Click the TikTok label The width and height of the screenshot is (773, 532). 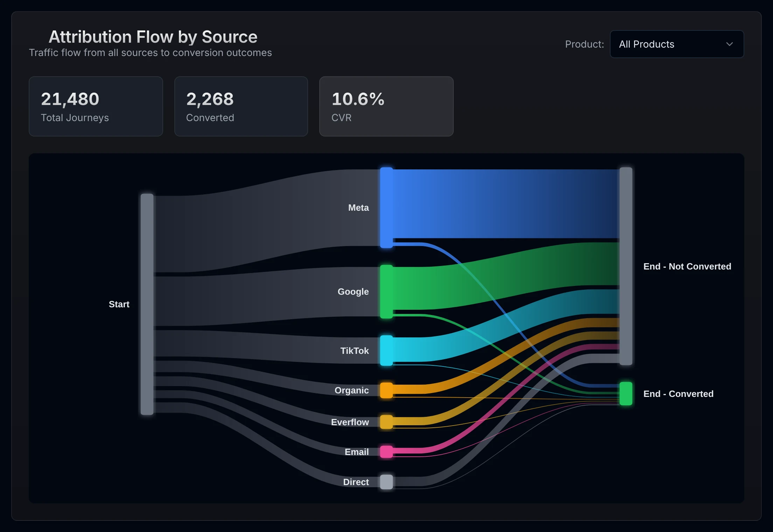(355, 351)
